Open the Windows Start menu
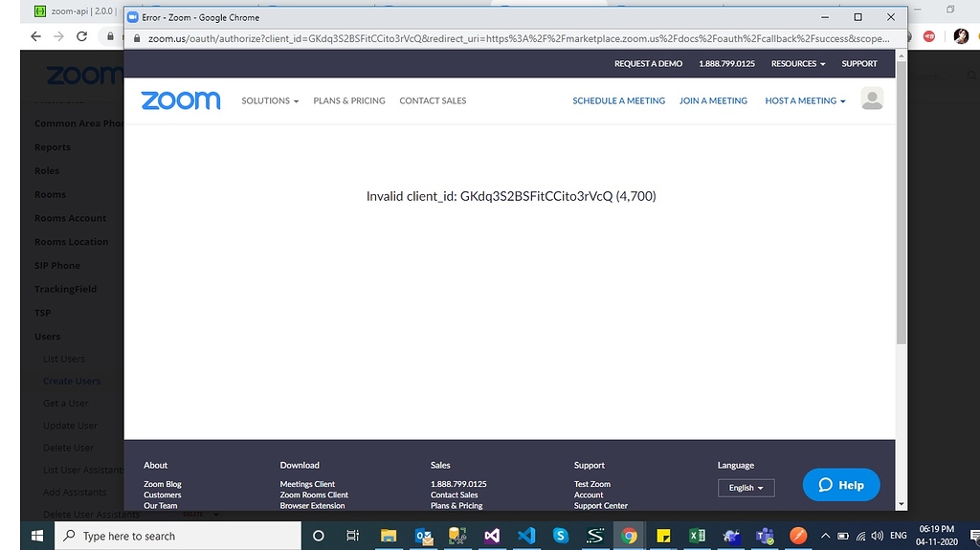Viewport: 980px width, 550px height. [37, 536]
